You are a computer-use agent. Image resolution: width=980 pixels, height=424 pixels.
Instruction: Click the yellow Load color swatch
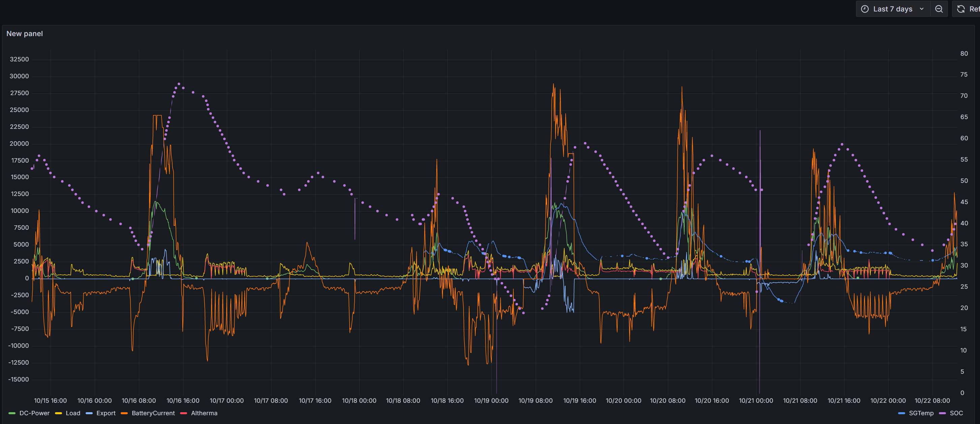(x=58, y=413)
